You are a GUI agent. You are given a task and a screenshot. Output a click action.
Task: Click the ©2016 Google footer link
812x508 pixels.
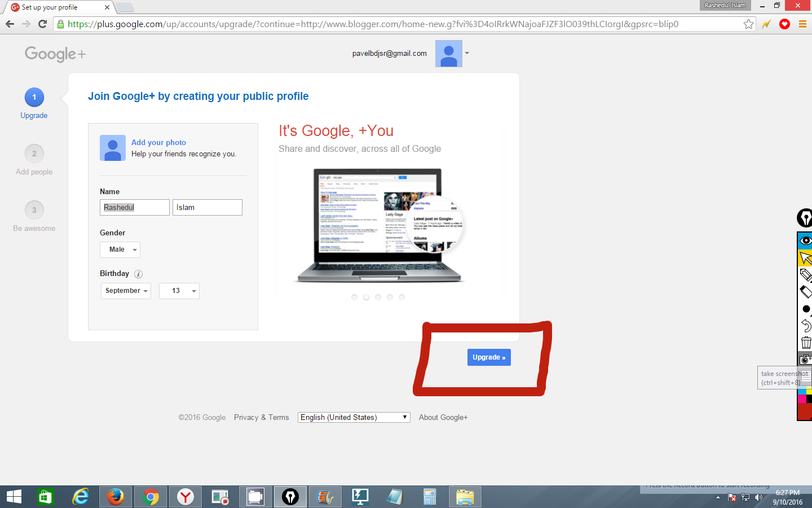(x=202, y=418)
